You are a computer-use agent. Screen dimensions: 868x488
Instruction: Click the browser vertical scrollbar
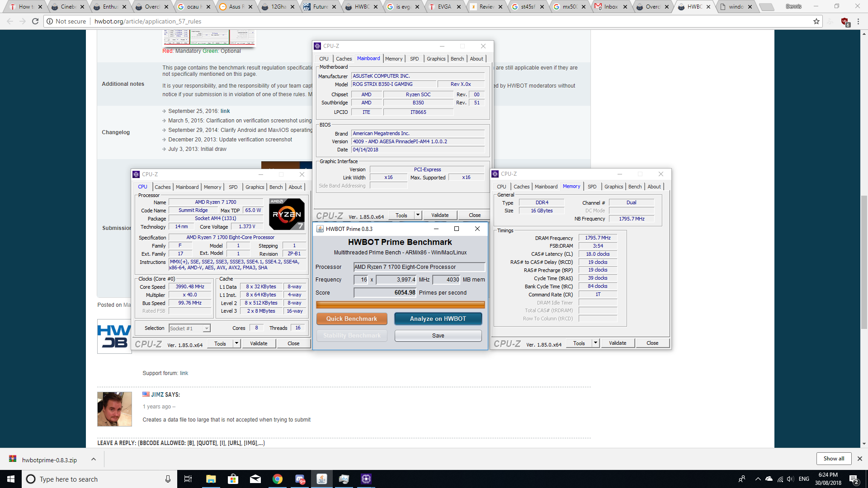tap(864, 262)
